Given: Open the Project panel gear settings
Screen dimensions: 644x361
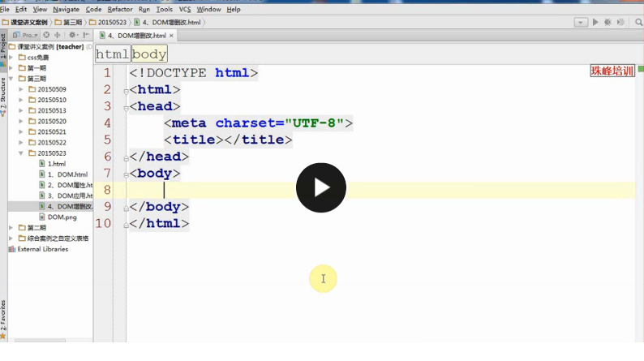Looking at the screenshot, I should tap(72, 36).
